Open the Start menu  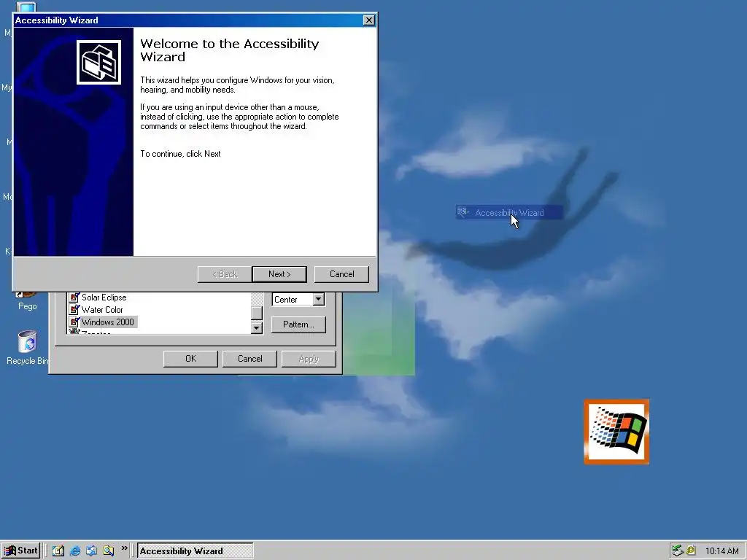click(20, 551)
